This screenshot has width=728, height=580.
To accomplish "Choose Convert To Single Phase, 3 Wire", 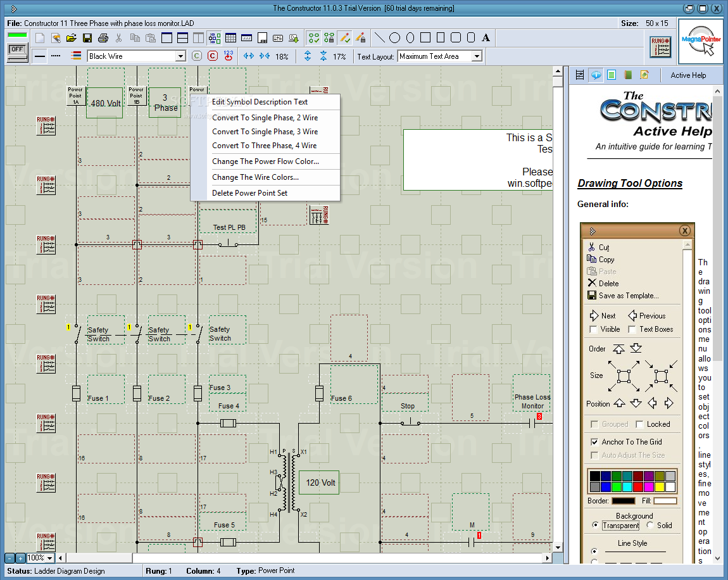I will [265, 132].
